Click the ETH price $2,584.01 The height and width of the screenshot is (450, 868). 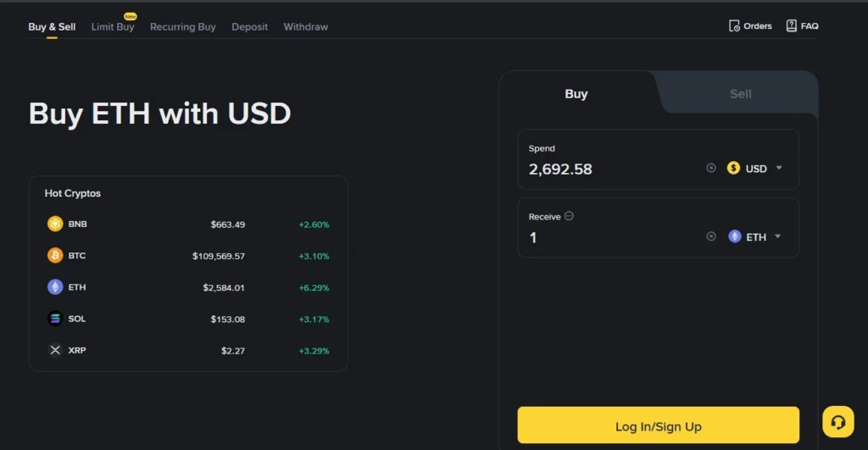point(224,287)
